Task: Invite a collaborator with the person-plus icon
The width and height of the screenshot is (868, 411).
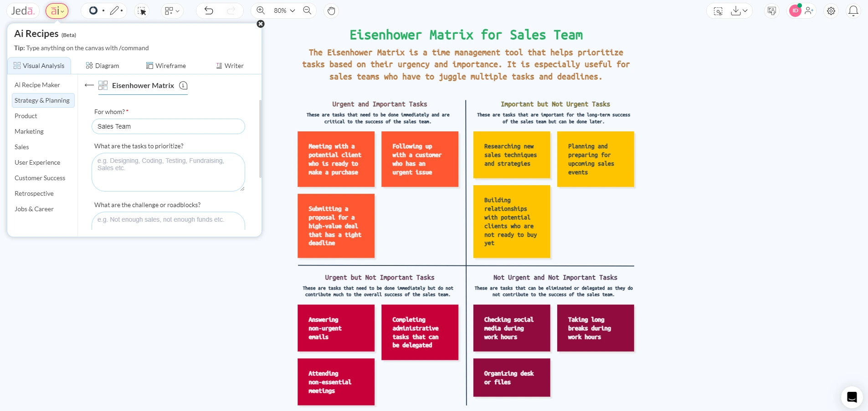Action: [x=809, y=10]
